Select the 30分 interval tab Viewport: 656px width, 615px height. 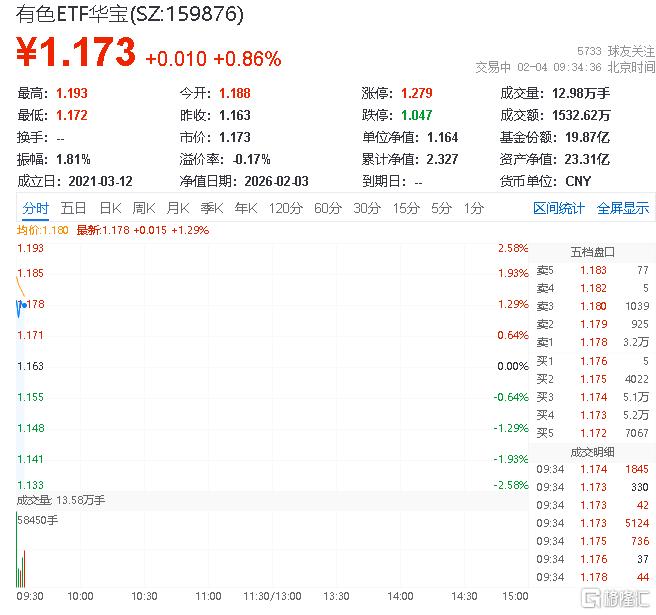(367, 208)
